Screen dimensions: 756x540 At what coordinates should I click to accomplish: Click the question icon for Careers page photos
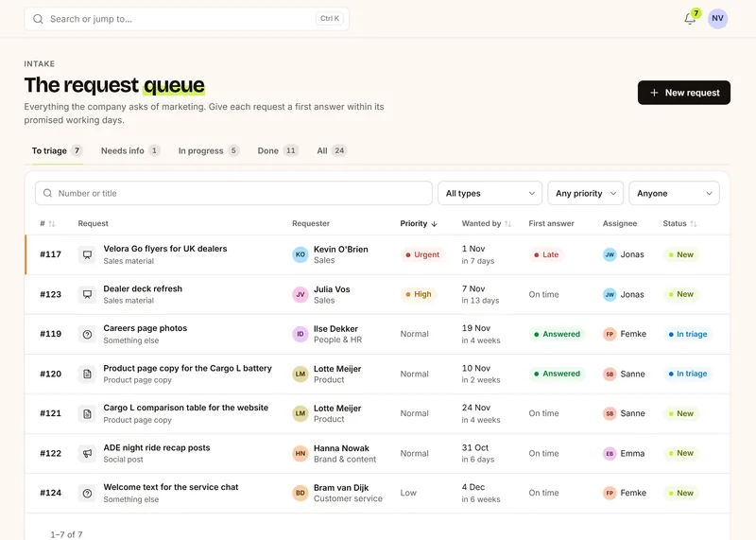coord(87,334)
